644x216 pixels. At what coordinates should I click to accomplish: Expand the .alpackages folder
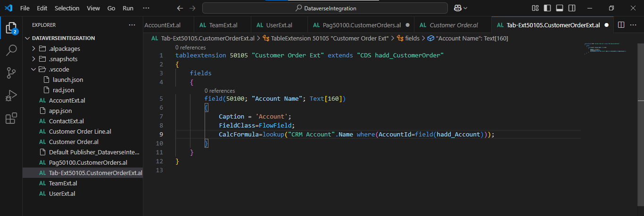point(33,48)
